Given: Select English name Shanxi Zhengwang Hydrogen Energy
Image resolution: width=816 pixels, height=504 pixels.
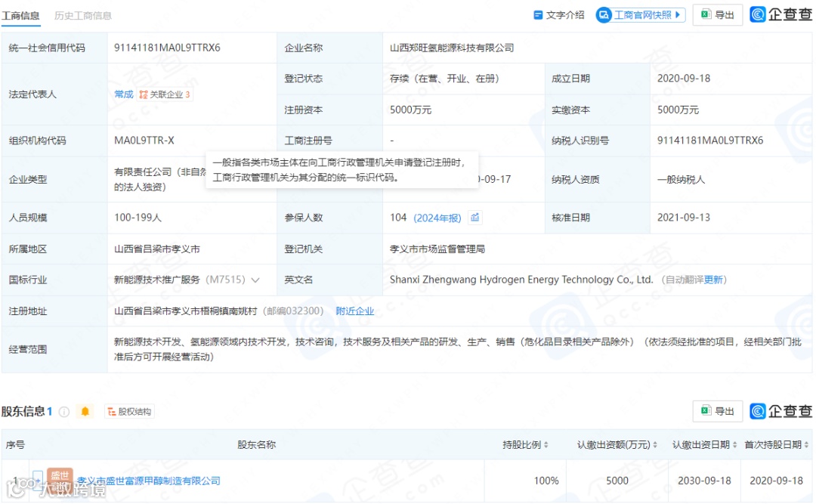Looking at the screenshot, I should (521, 280).
